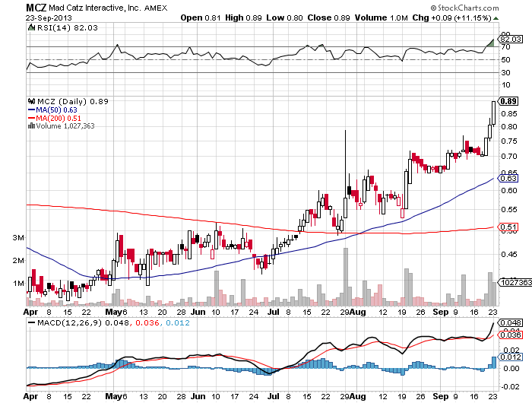Screen dimensions: 532x403
Task: Click the date 23-Sep-2013
Action: 49,18
